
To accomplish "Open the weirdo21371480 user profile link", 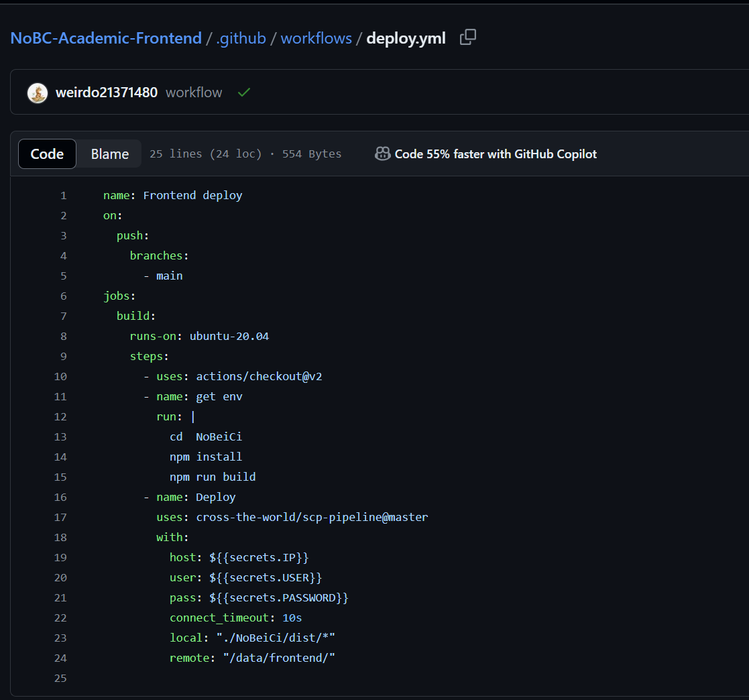I will point(107,93).
